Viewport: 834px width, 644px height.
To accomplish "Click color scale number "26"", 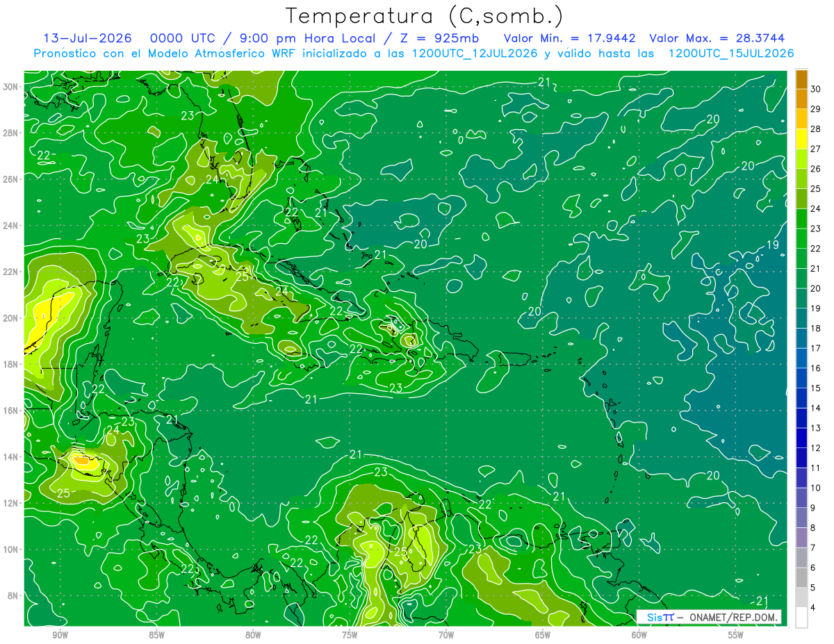I will tap(816, 169).
